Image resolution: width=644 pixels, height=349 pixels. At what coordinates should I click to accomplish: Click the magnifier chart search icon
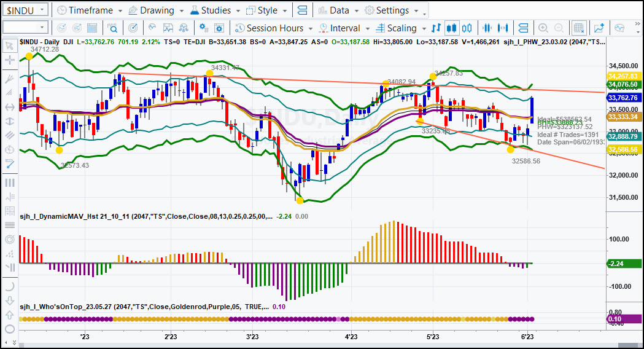112,28
